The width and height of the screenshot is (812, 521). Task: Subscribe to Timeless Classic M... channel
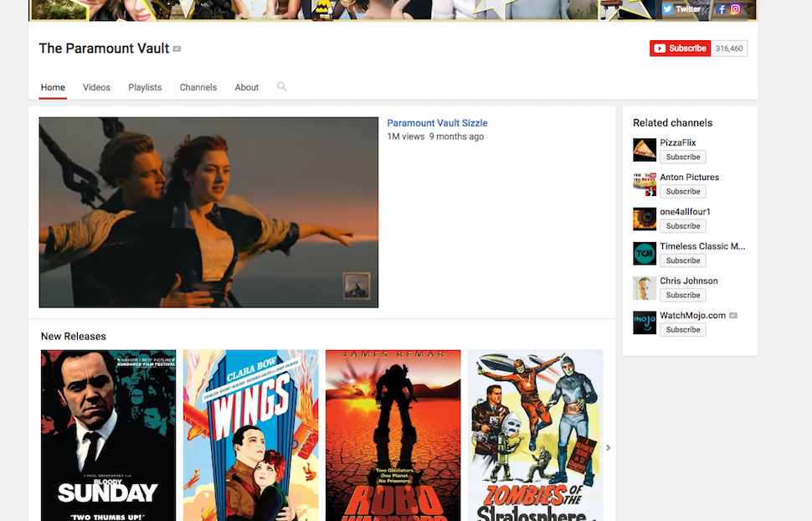point(682,260)
